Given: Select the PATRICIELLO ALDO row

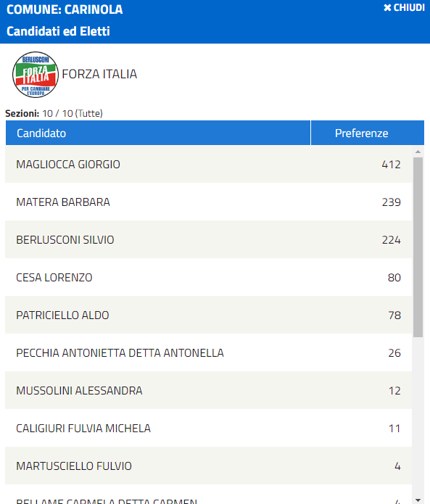Looking at the screenshot, I should click(209, 315).
